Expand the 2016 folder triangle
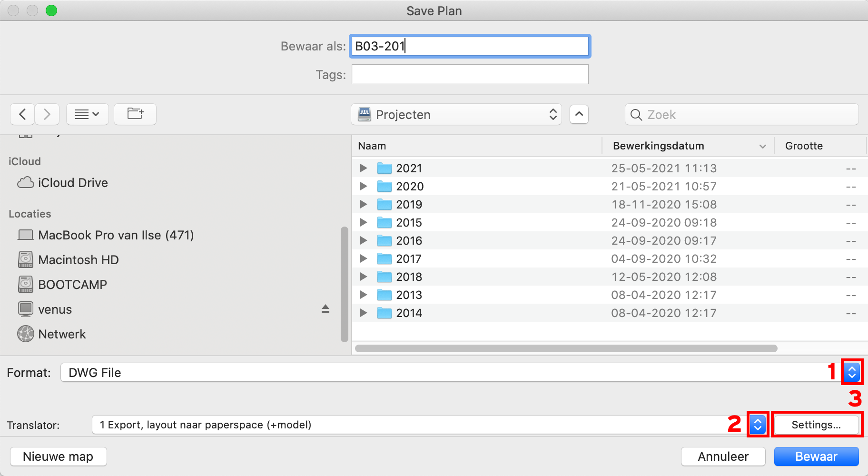 pos(364,240)
